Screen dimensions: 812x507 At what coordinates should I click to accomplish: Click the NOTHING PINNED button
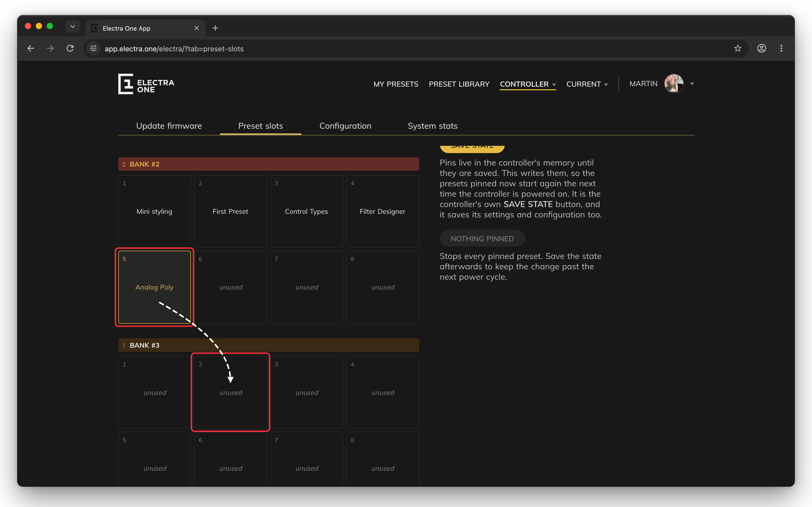point(482,238)
